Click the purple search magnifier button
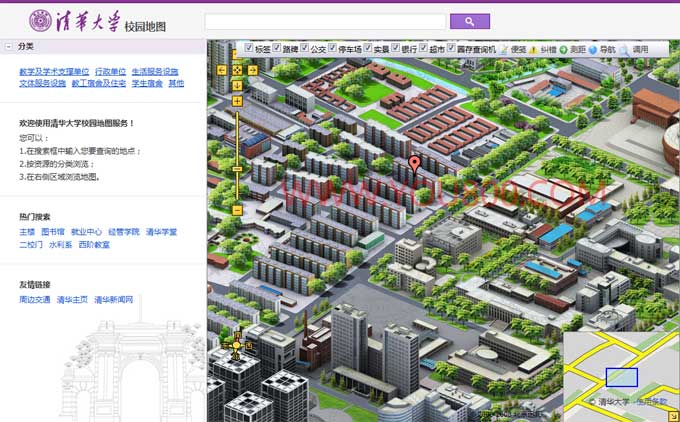680x422 pixels. [469, 21]
